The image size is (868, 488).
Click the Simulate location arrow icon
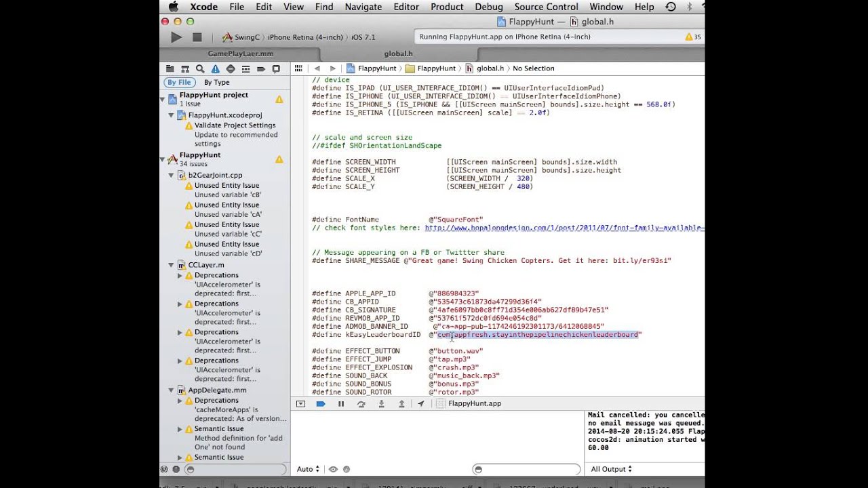click(421, 404)
